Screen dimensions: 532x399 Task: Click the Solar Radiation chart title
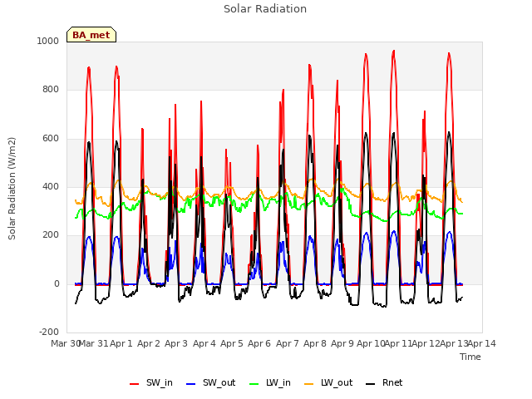pos(265,9)
